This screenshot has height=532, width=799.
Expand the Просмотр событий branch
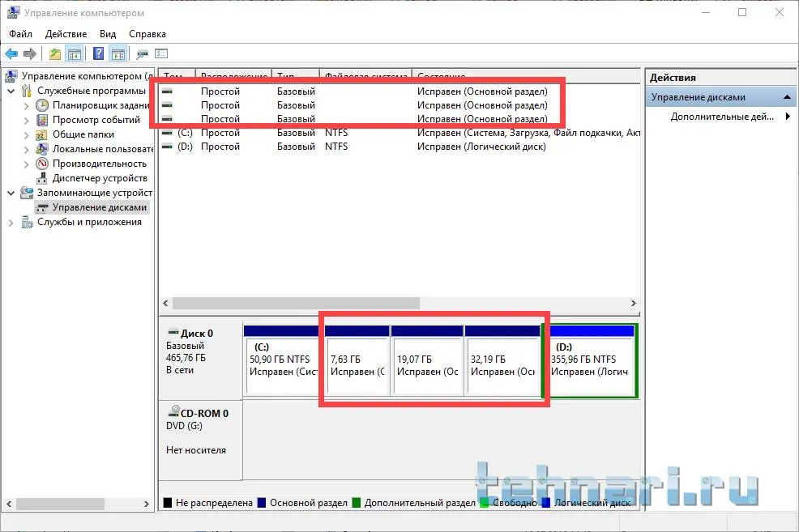[27, 121]
